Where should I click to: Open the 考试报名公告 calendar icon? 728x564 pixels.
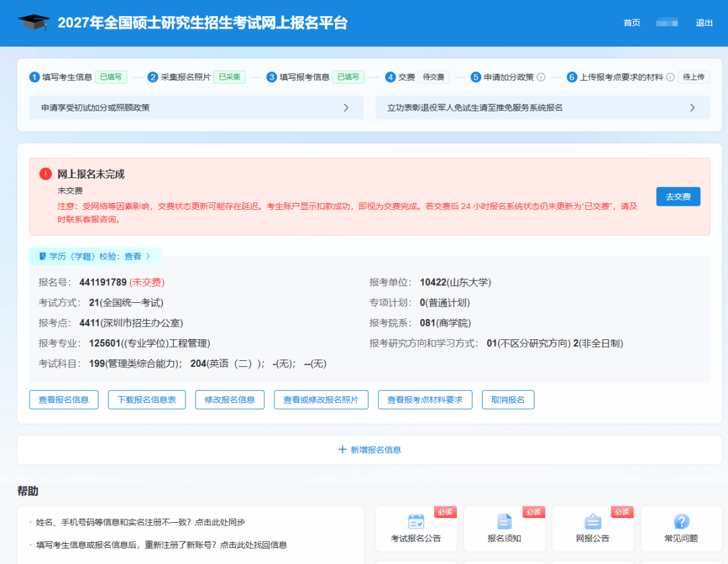pyautogui.click(x=416, y=521)
